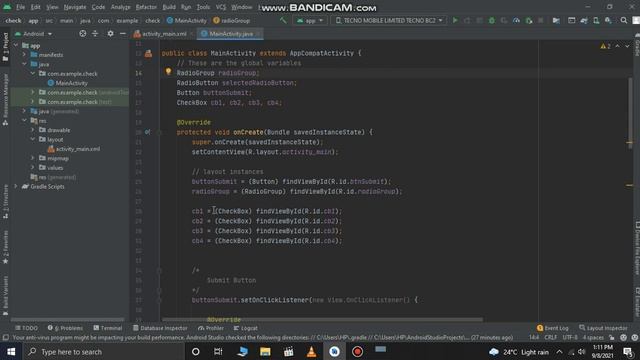Expand the drawable folder
The image size is (640, 360).
(x=33, y=130)
